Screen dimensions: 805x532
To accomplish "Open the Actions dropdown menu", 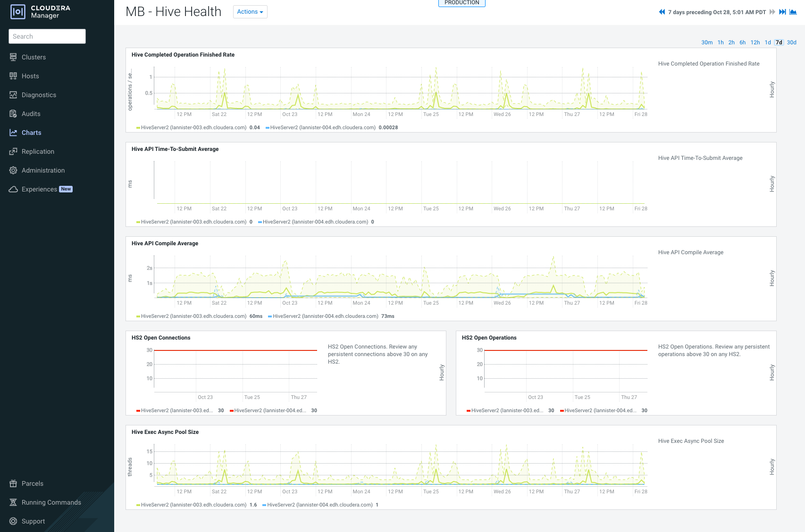I will [250, 12].
